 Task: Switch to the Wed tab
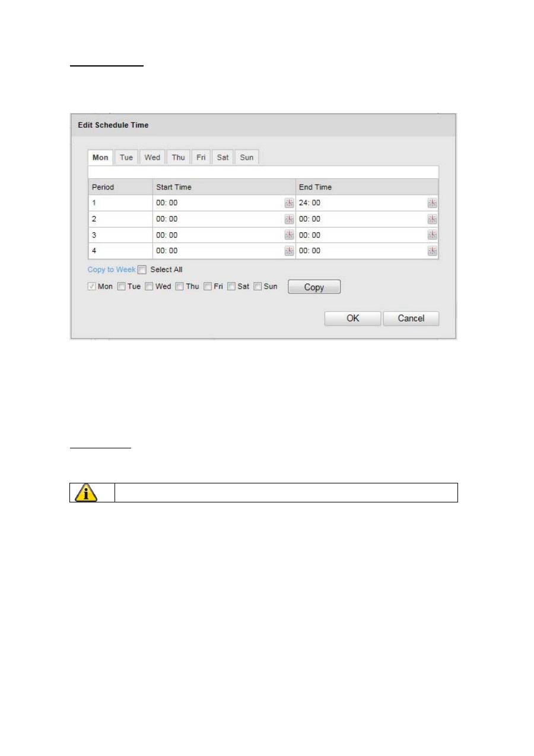click(152, 157)
